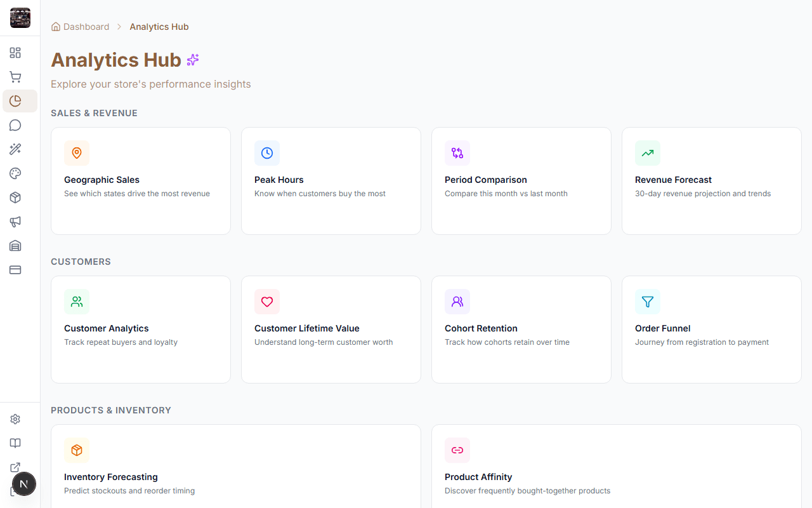
Task: Open the documentation book icon
Action: (15, 443)
